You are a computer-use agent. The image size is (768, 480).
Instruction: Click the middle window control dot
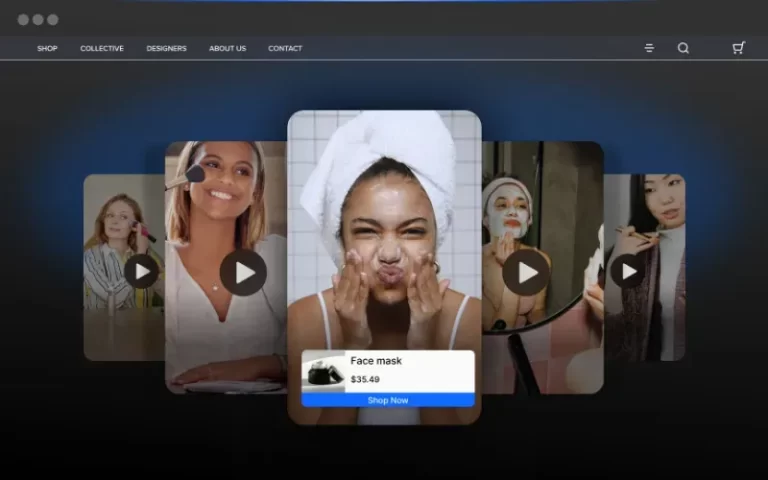38,19
